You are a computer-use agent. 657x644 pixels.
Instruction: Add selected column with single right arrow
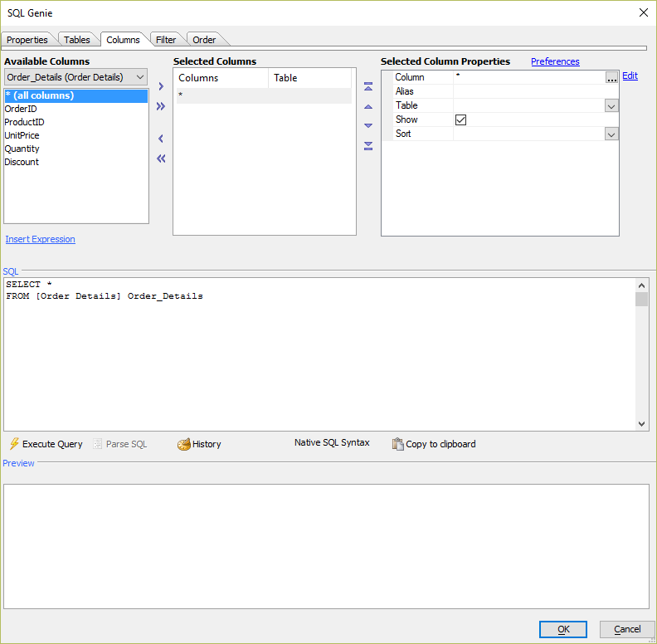(x=161, y=86)
